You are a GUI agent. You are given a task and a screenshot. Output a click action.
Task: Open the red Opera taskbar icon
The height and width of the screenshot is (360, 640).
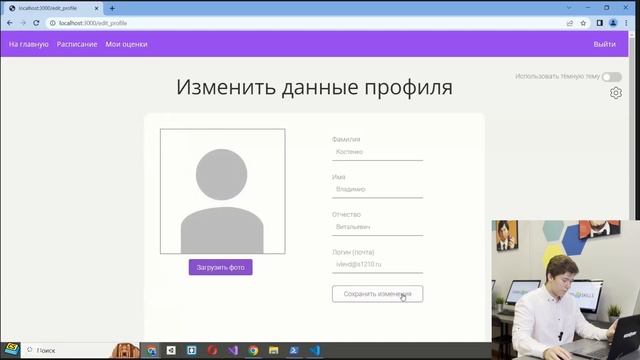tap(212, 350)
